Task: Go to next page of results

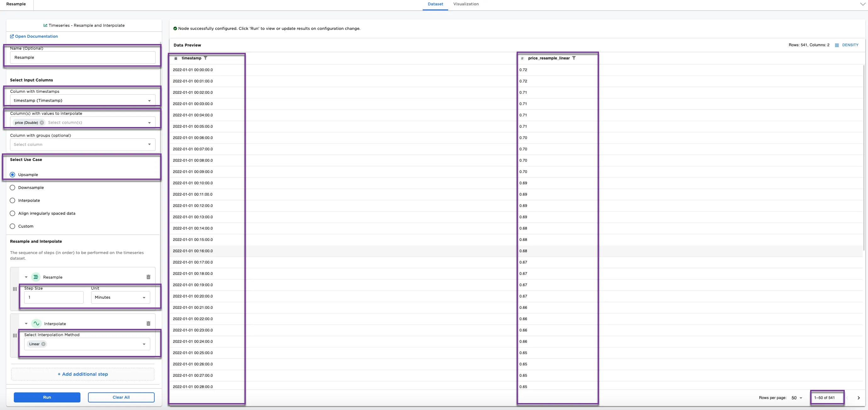Action: tap(858, 398)
